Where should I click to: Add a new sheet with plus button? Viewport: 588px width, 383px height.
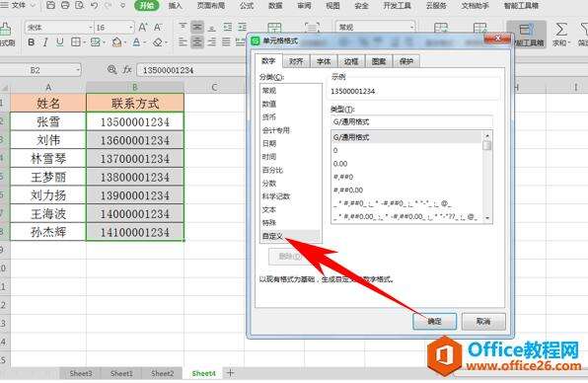click(x=230, y=373)
